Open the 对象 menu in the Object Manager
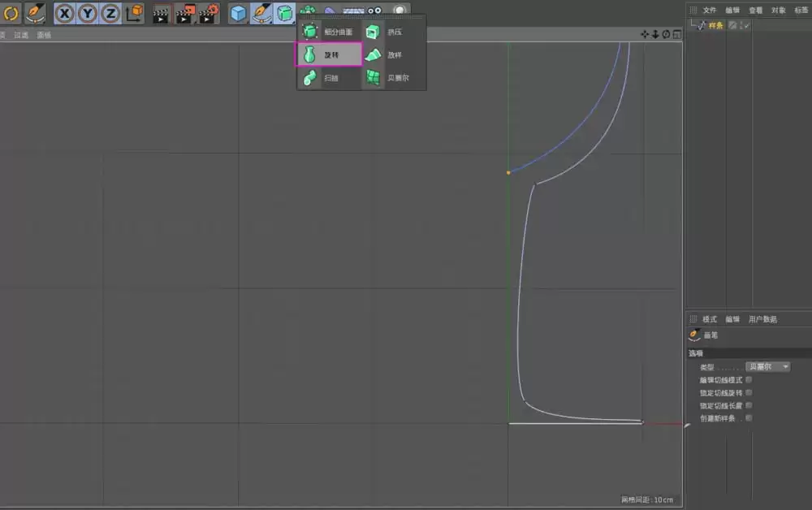The height and width of the screenshot is (510, 812). pyautogui.click(x=777, y=9)
